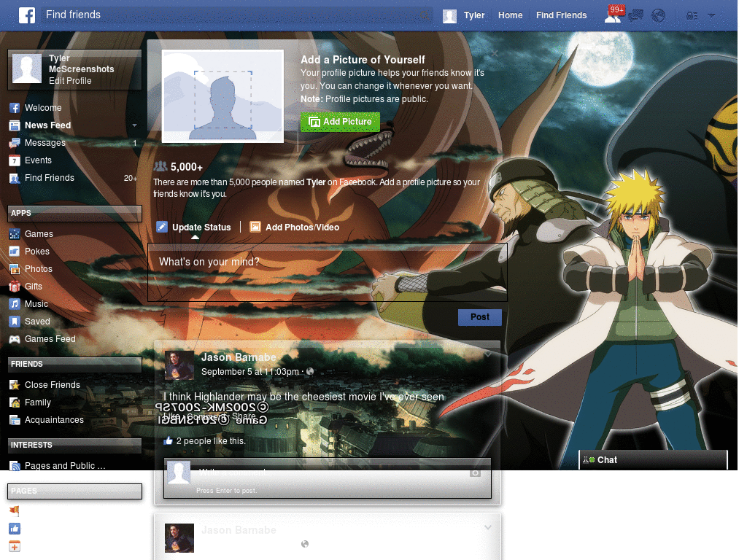View notifications via the globe icon
747x560 pixels.
659,15
